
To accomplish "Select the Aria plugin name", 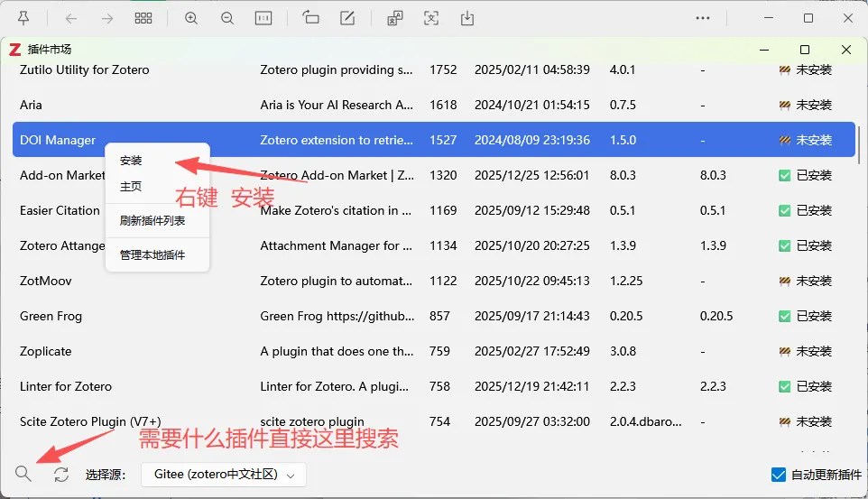I will (x=31, y=105).
